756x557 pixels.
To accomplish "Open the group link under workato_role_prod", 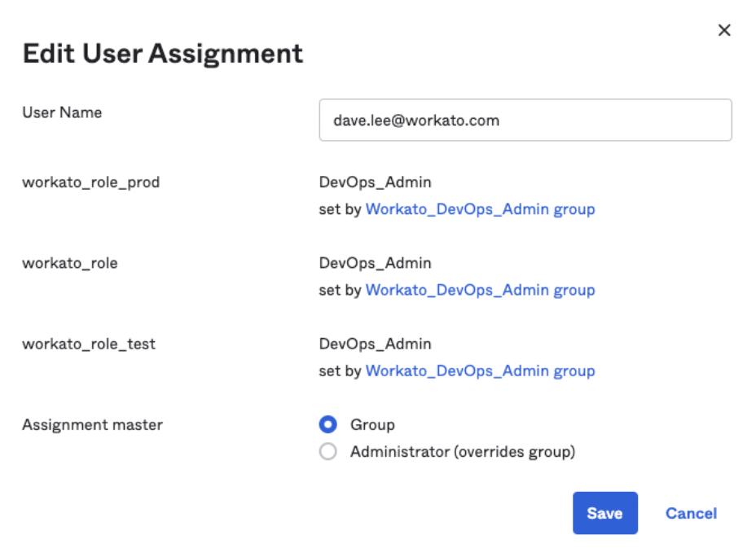I will click(x=480, y=209).
